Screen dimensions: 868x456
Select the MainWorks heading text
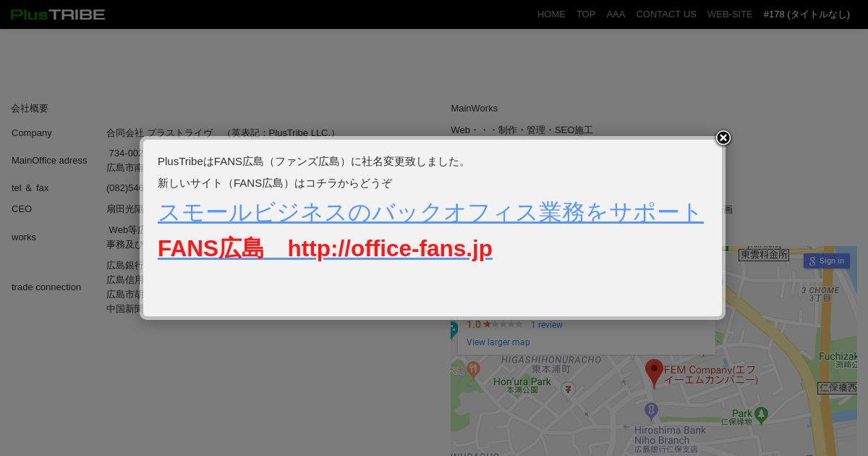pyautogui.click(x=475, y=109)
